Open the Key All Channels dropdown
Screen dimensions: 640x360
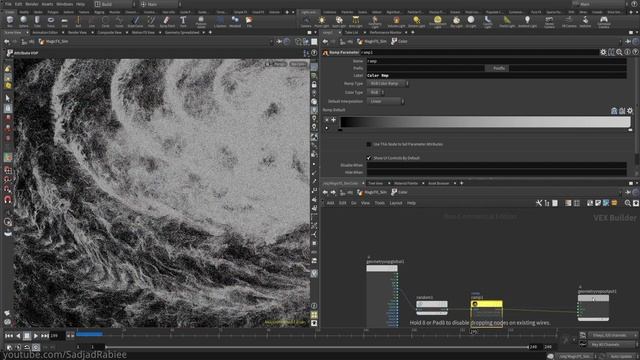(x=612, y=344)
